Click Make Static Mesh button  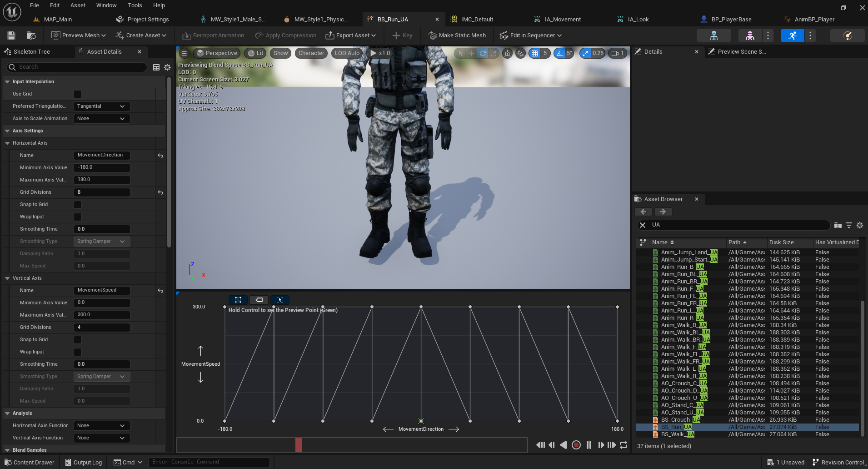[x=457, y=35]
